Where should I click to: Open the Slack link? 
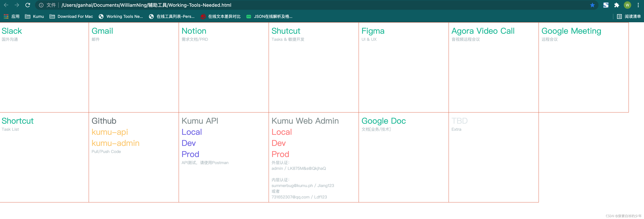point(12,31)
